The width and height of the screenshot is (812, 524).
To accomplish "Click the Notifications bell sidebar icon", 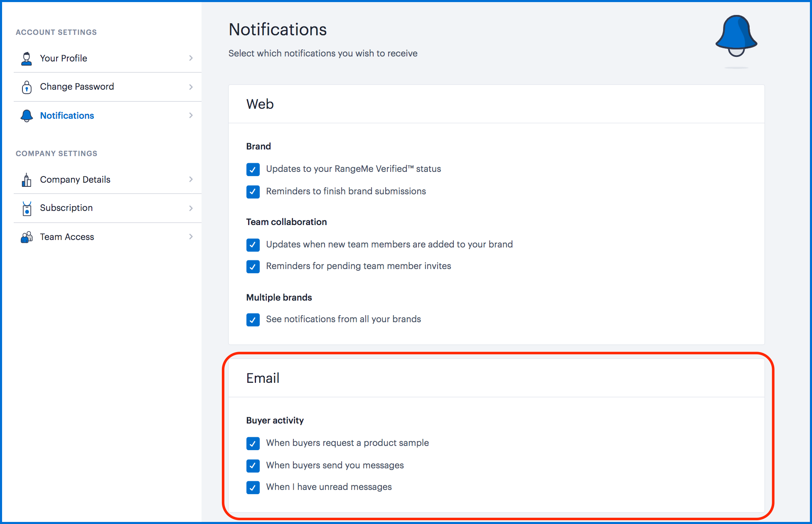I will (x=27, y=116).
